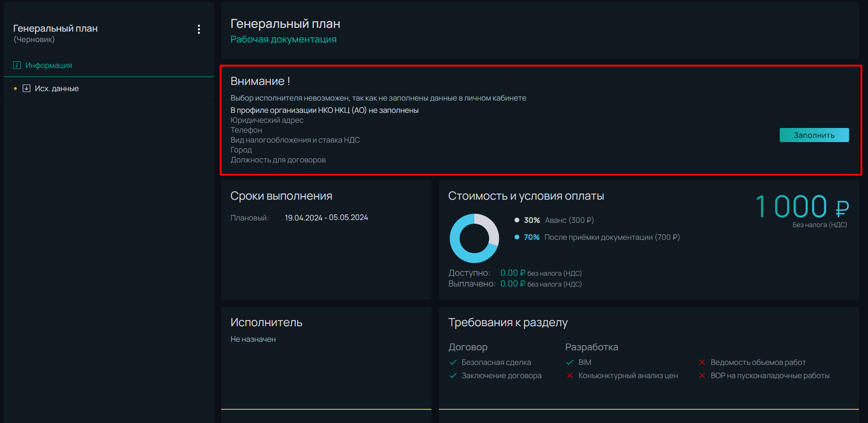Toggle the Заключение договора checkmark

pos(453,375)
